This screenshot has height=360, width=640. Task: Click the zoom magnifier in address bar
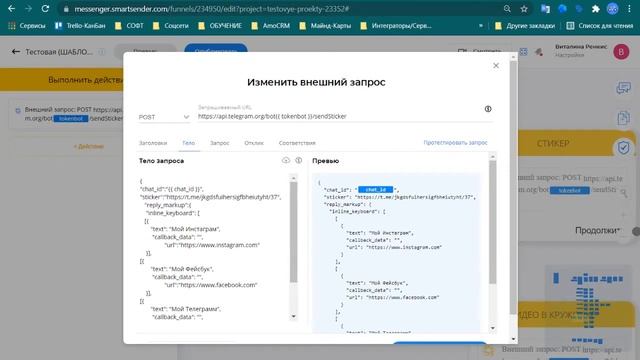click(507, 9)
